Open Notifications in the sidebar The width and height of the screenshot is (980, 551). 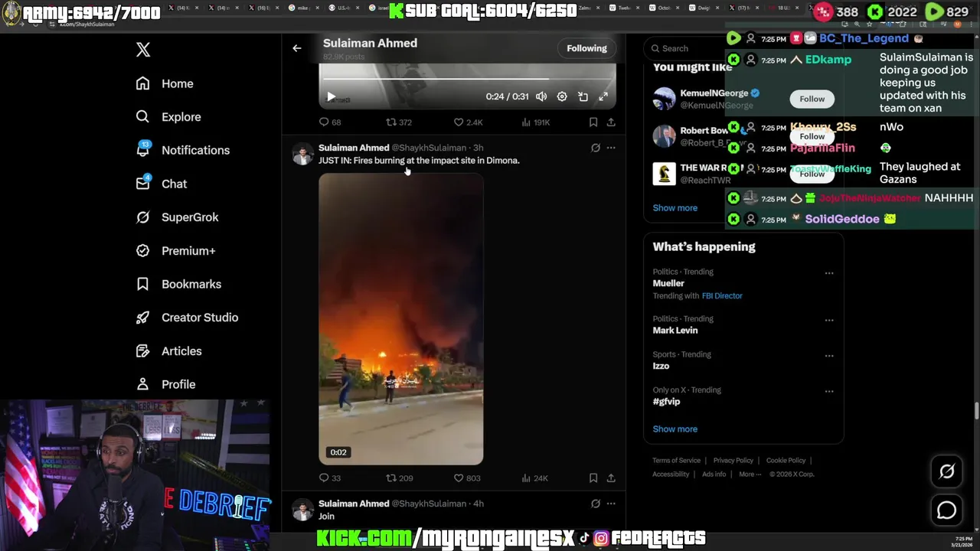click(182, 150)
